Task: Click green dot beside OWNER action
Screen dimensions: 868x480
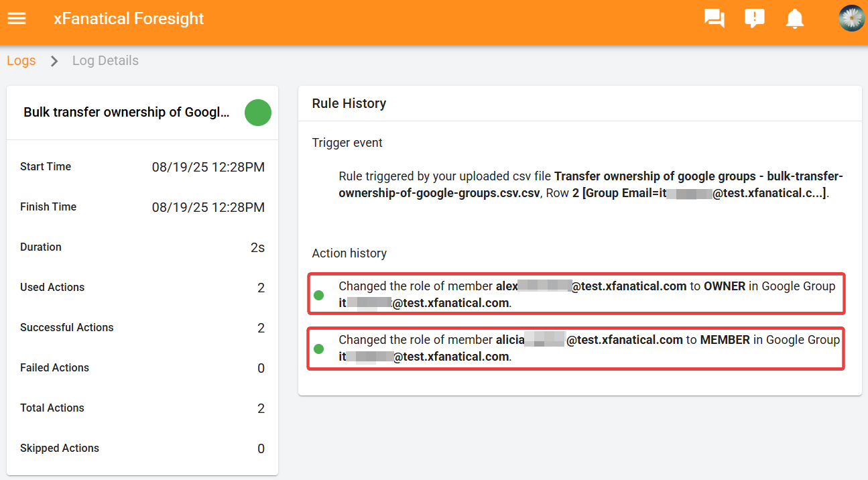Action: tap(319, 295)
